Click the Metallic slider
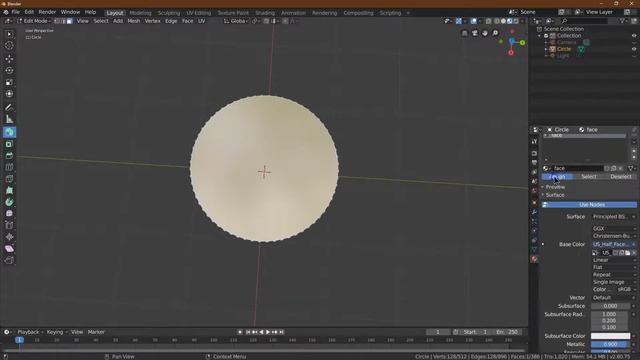Image resolution: width=640 pixels, height=360 pixels. pos(611,344)
